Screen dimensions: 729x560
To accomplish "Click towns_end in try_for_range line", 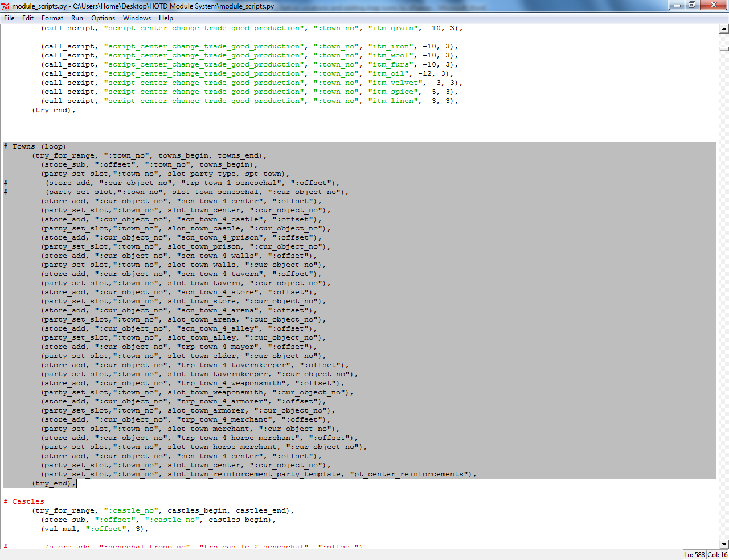I will click(x=238, y=155).
